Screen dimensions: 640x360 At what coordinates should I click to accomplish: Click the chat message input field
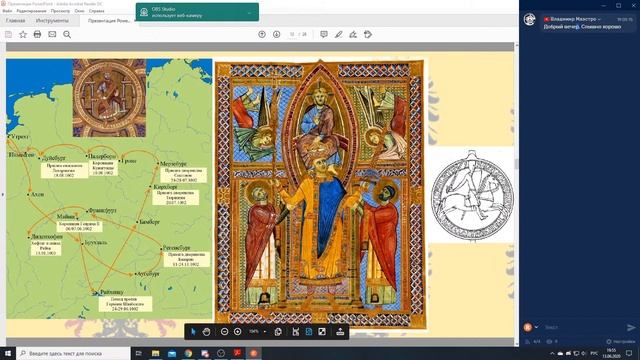point(584,327)
